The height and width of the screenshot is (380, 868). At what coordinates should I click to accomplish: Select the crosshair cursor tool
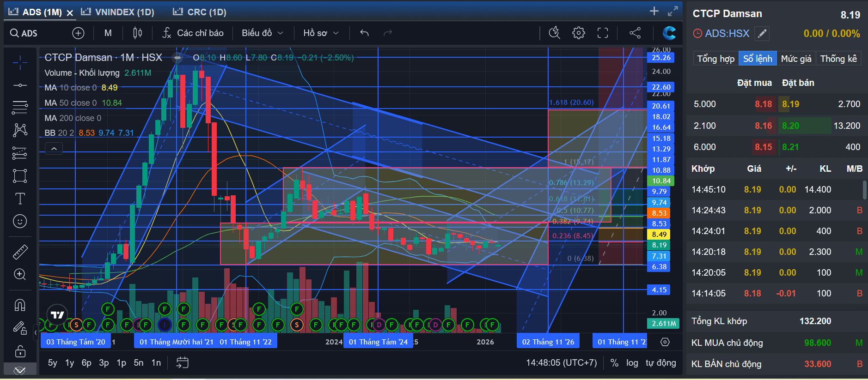[x=20, y=62]
